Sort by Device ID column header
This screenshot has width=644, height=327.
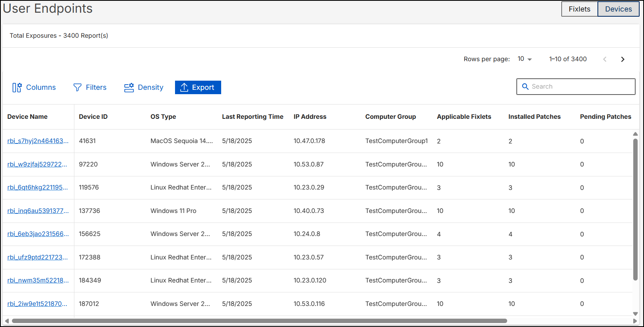[x=93, y=117]
